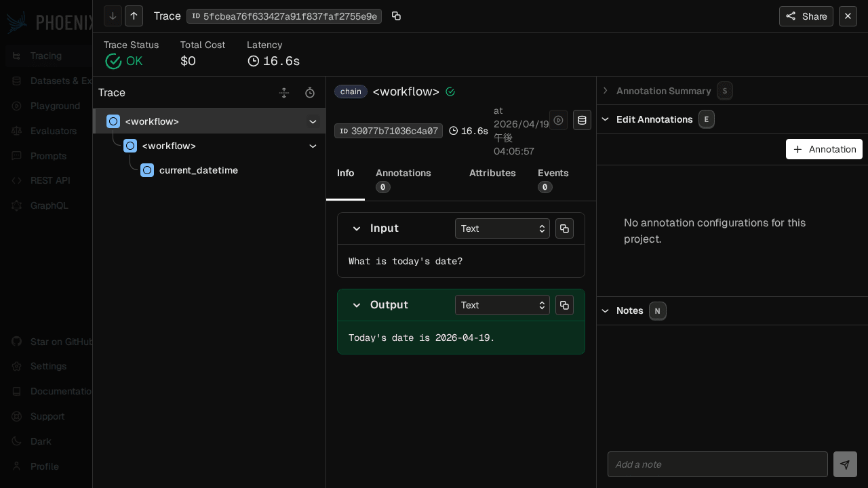Collapse the Input section

click(357, 228)
